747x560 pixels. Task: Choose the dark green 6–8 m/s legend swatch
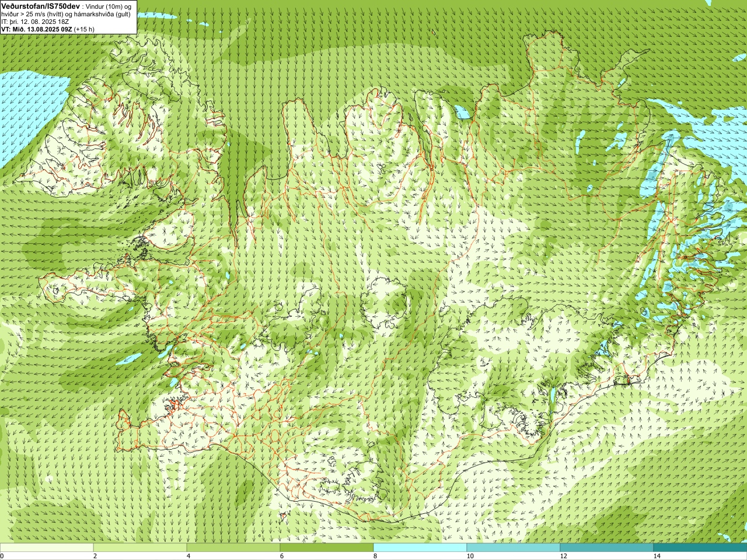pyautogui.click(x=327, y=548)
